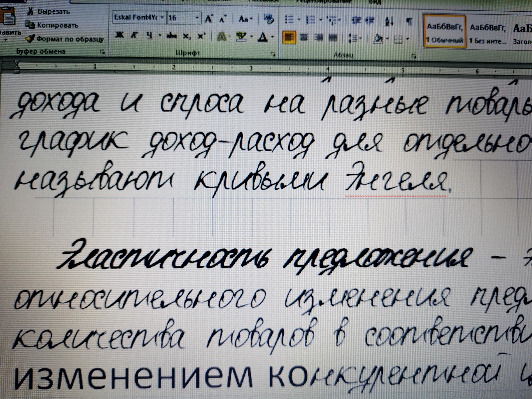Open the borders dropdown arrow

(407, 39)
